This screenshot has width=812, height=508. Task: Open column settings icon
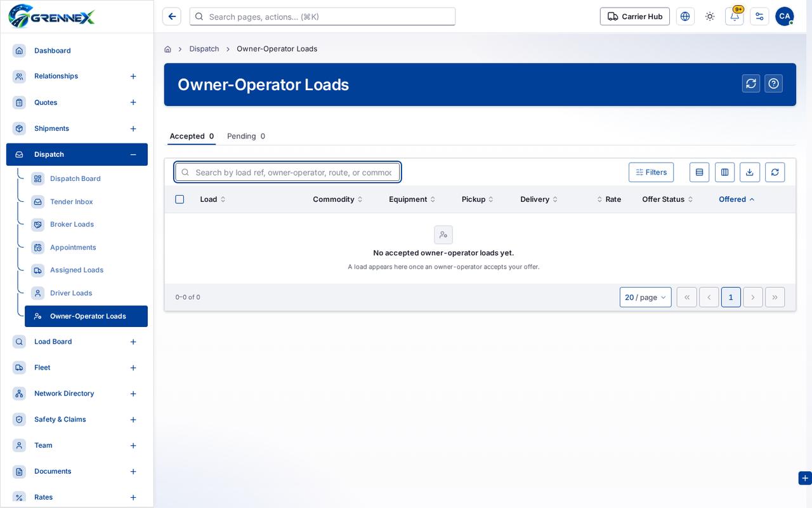click(x=724, y=172)
